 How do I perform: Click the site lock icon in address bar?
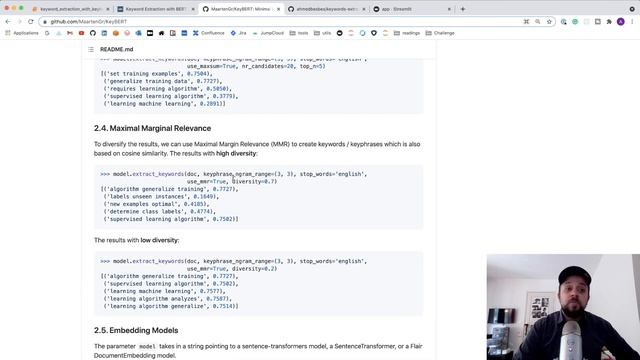tap(45, 22)
